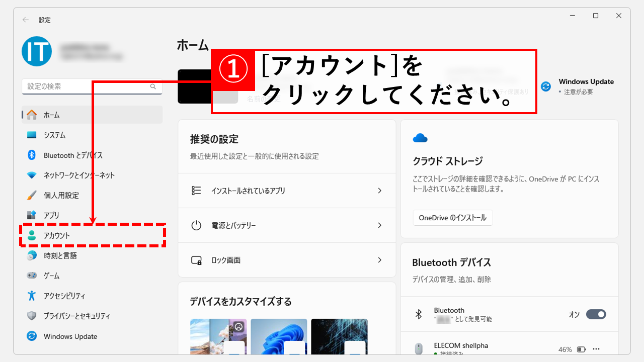Click the OneDrive cloud icon
Image resolution: width=644 pixels, height=362 pixels.
(420, 138)
